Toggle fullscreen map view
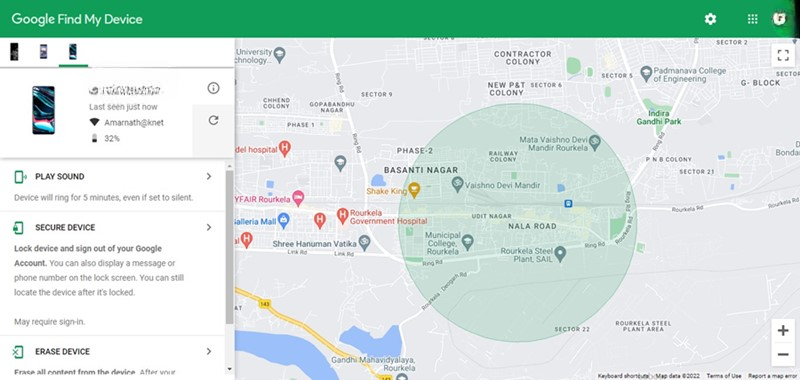This screenshot has width=800, height=380. click(x=783, y=56)
